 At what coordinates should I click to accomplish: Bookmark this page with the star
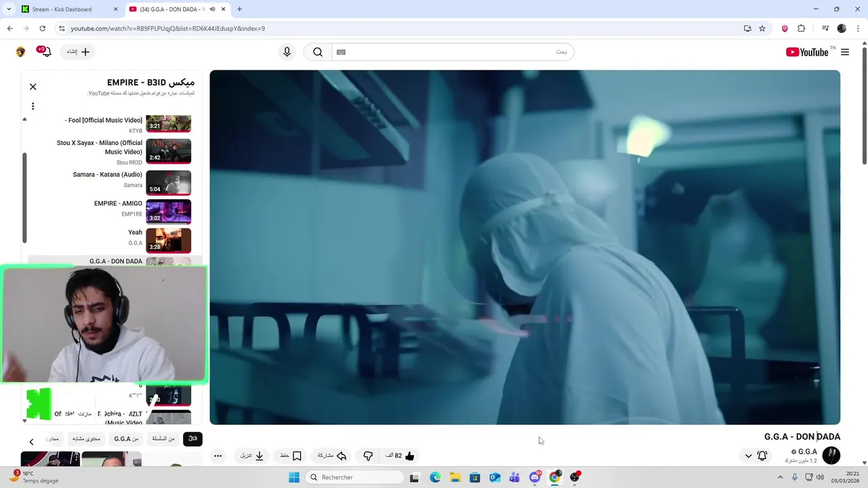(x=762, y=28)
